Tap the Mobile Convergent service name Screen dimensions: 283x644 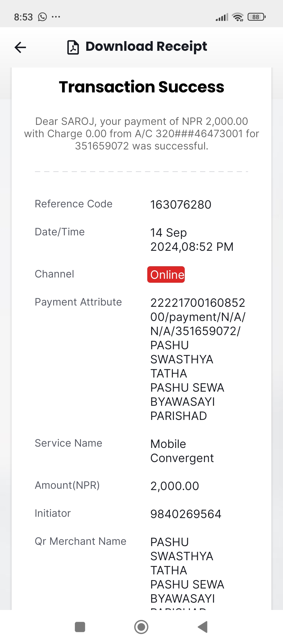click(182, 451)
